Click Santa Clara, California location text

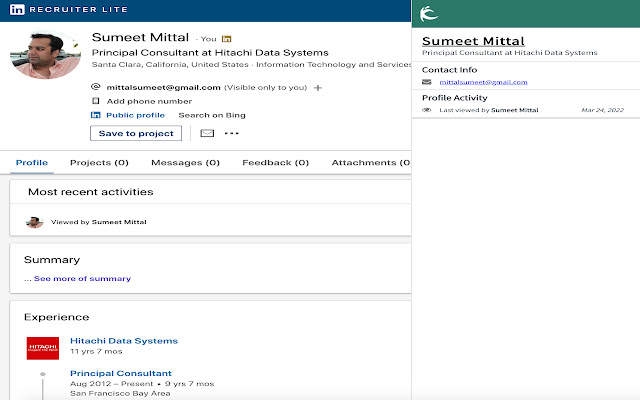(170, 64)
